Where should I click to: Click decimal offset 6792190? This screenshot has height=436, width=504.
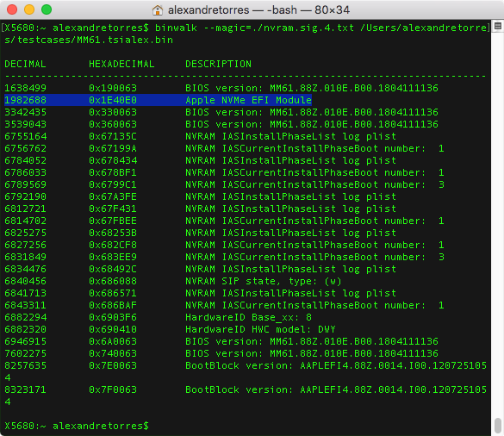pos(25,196)
